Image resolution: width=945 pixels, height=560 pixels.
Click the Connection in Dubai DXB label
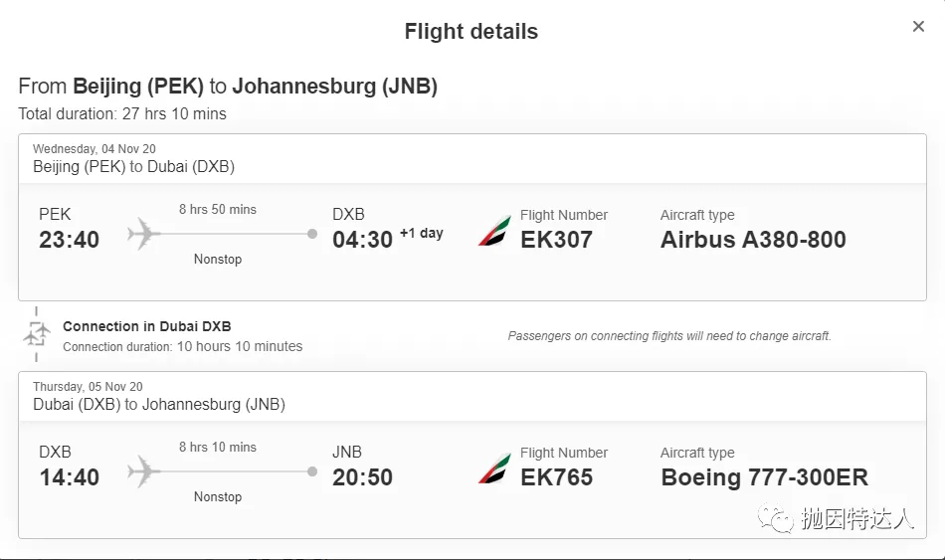pyautogui.click(x=147, y=326)
